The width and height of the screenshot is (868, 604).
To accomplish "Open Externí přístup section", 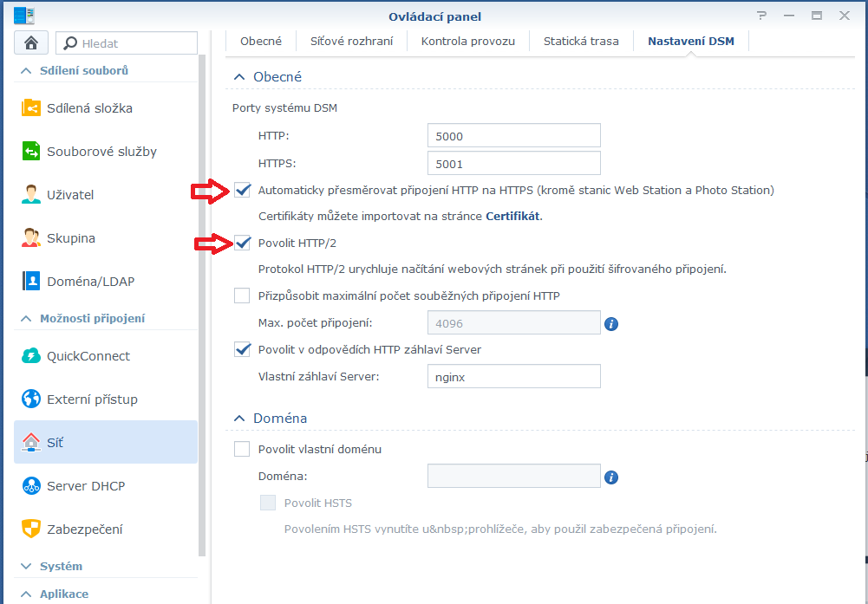I will [92, 399].
